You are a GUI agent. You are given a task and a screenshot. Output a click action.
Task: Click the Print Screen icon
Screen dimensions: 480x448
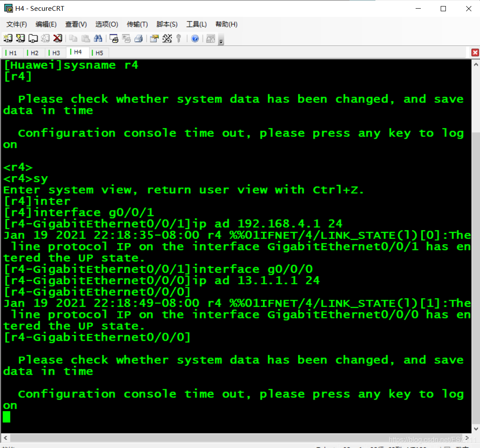[x=114, y=38]
